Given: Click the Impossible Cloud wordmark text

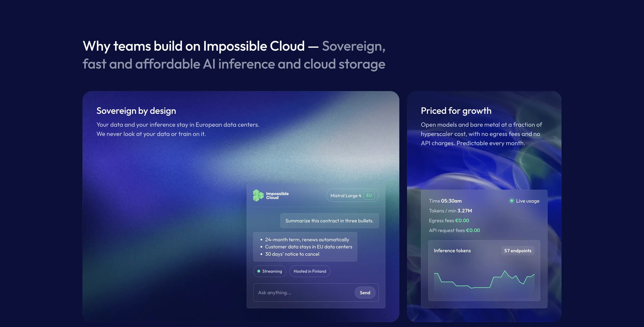Looking at the screenshot, I should pos(277,196).
